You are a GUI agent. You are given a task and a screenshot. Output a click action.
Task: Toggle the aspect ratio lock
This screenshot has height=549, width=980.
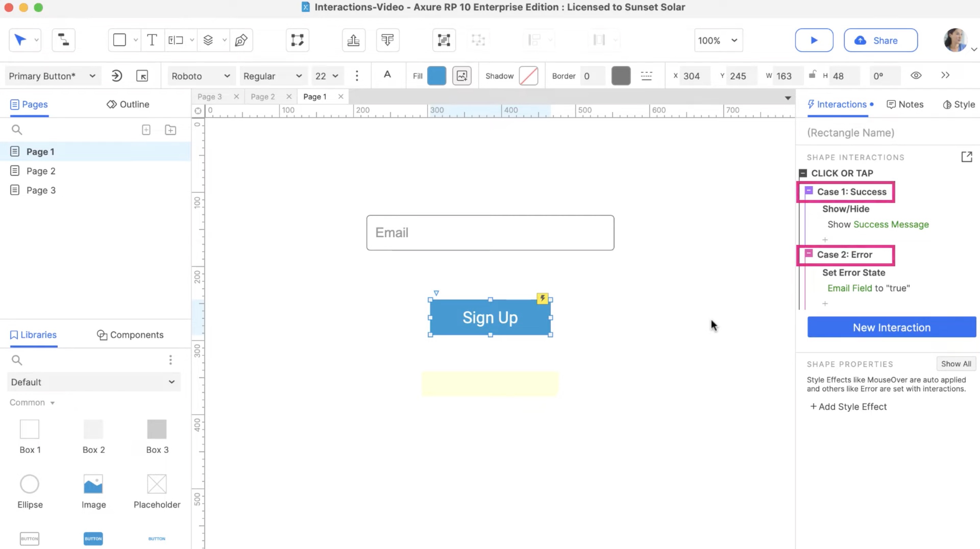pyautogui.click(x=812, y=74)
